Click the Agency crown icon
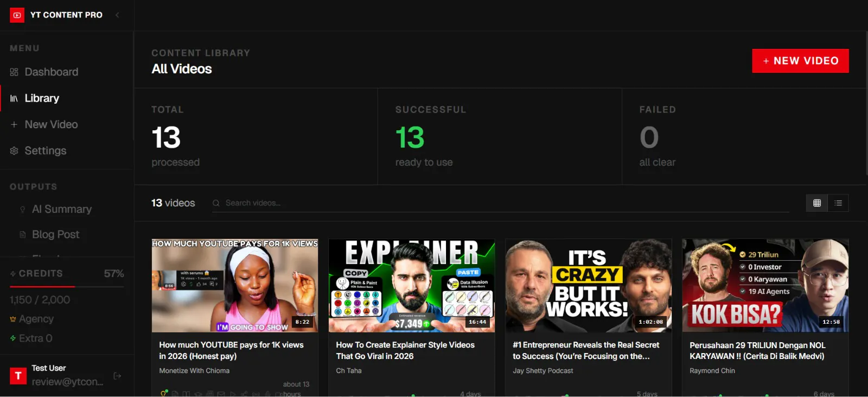This screenshot has width=868, height=397. (13, 319)
